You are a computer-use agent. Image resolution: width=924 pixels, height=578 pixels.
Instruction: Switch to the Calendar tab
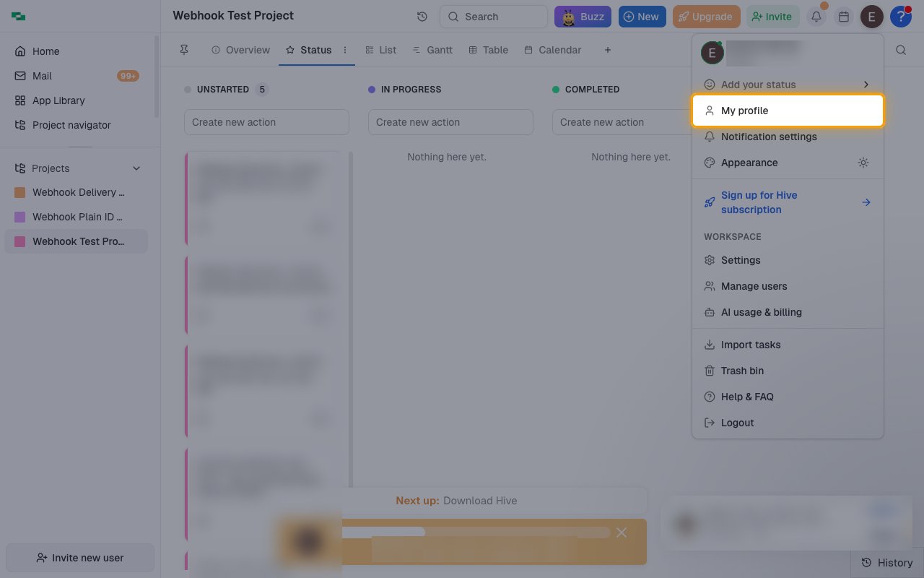coord(553,50)
